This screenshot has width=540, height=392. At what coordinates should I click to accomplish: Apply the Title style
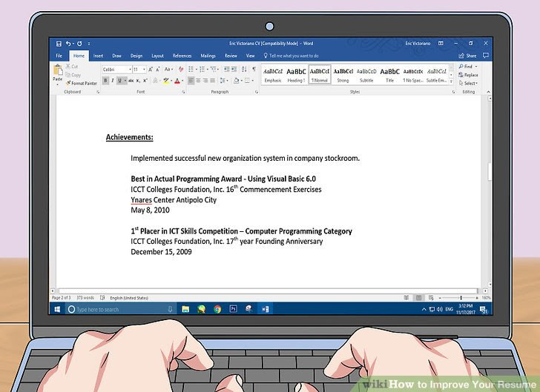[390, 75]
